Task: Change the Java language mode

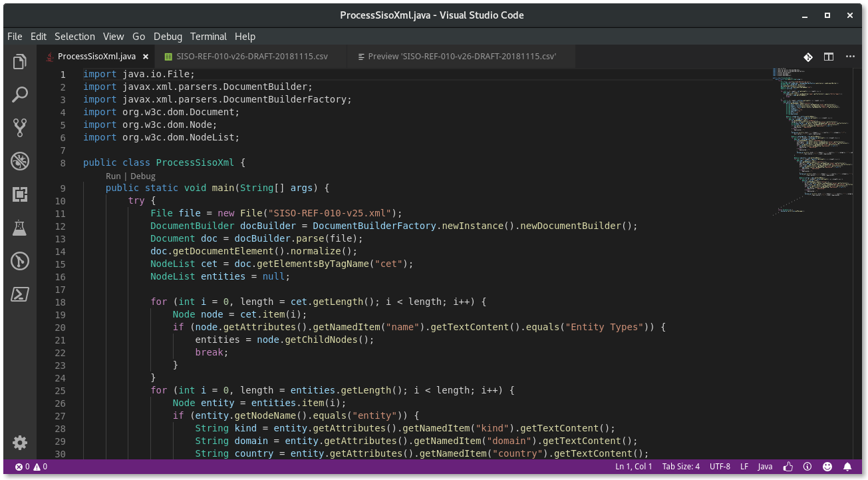Action: 765,467
